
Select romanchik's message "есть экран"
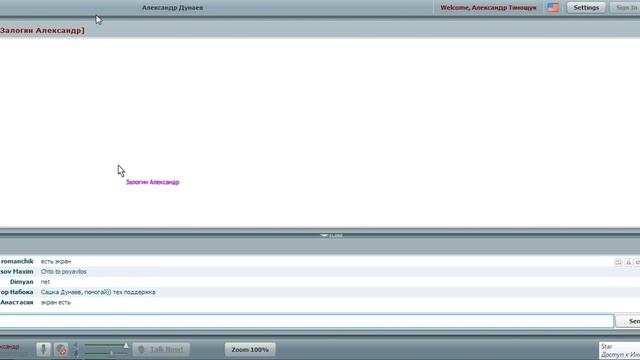[x=56, y=261]
